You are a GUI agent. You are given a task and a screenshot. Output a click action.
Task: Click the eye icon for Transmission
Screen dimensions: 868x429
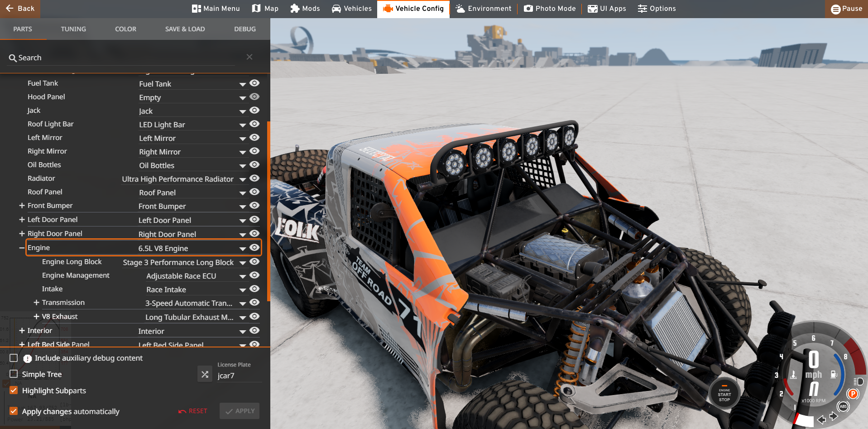[254, 302]
